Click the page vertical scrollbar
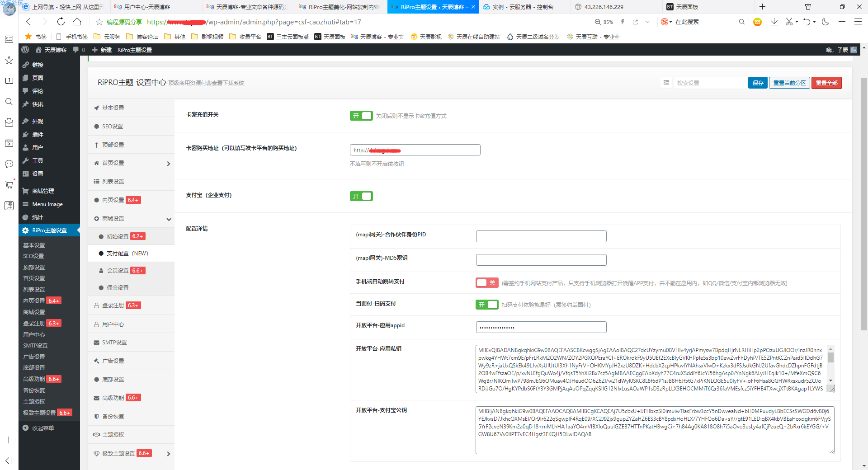The width and height of the screenshot is (868, 470). 864,203
